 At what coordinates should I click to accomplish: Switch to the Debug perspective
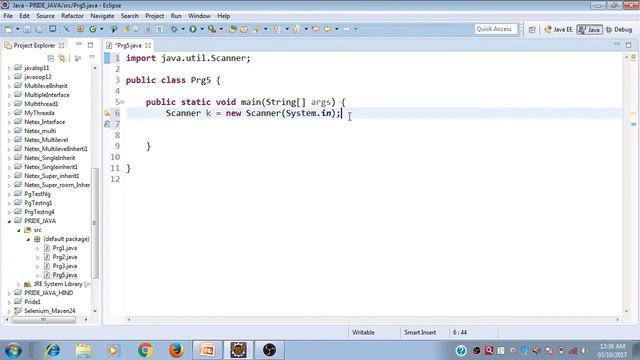(x=619, y=29)
